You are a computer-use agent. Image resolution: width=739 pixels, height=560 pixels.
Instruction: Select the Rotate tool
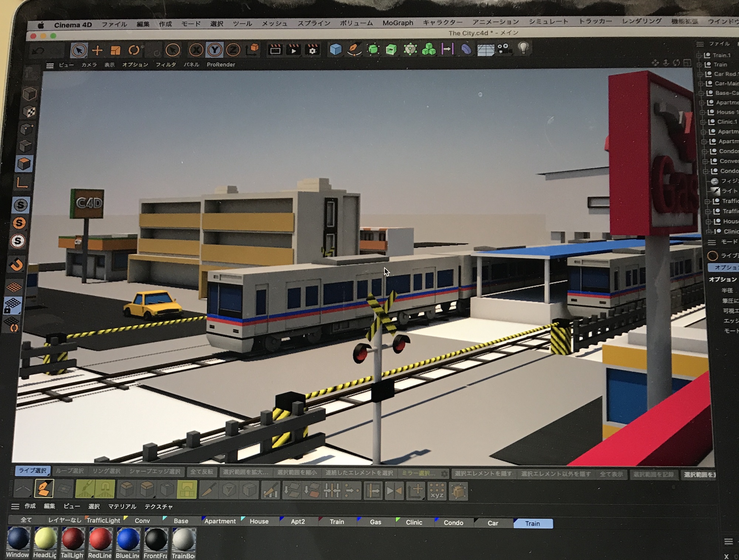[134, 50]
